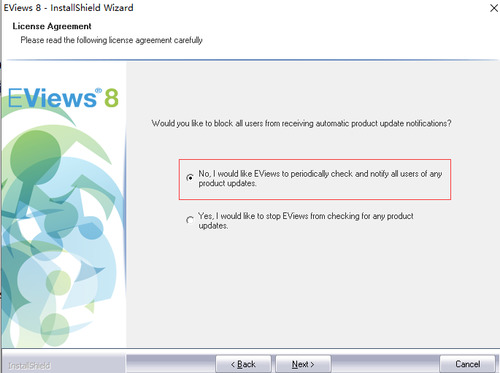The image size is (500, 373).
Task: Click the "Please read the following license agreement" text
Action: (111, 40)
